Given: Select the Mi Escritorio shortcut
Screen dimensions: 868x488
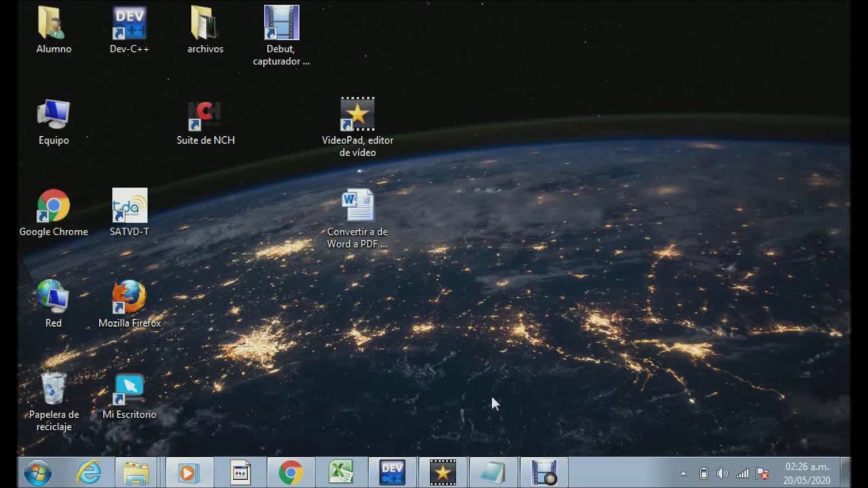Looking at the screenshot, I should tap(130, 396).
